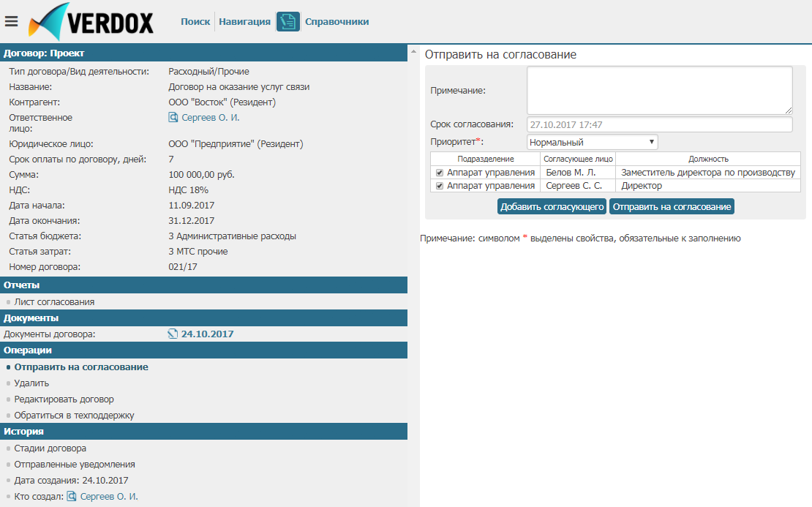Click start date value 11.09.2017
Viewport: 812px width, 507px height.
191,206
